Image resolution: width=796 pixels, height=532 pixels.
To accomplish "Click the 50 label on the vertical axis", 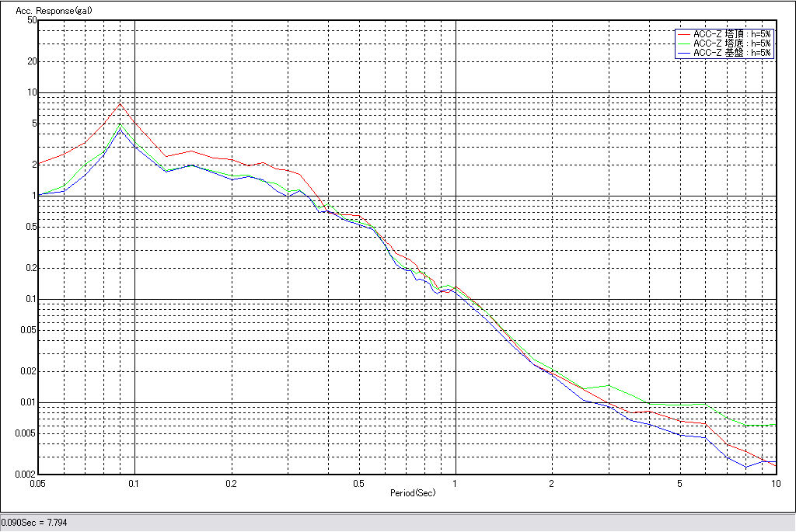I will click(x=32, y=20).
